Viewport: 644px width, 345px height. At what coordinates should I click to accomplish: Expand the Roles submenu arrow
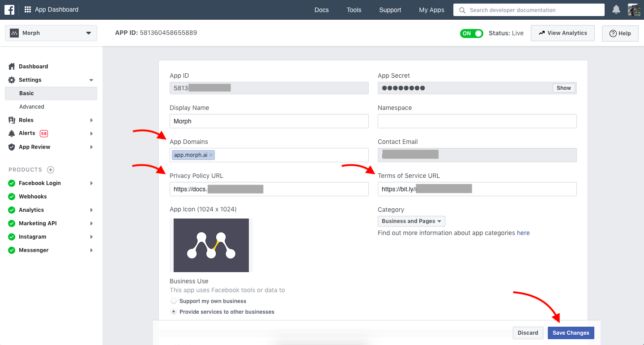pyautogui.click(x=91, y=120)
